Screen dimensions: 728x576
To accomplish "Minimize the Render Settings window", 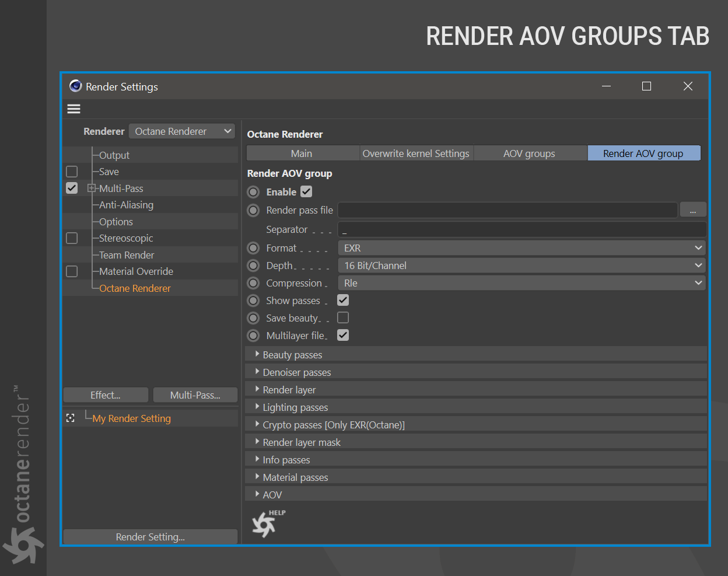I will tap(606, 86).
